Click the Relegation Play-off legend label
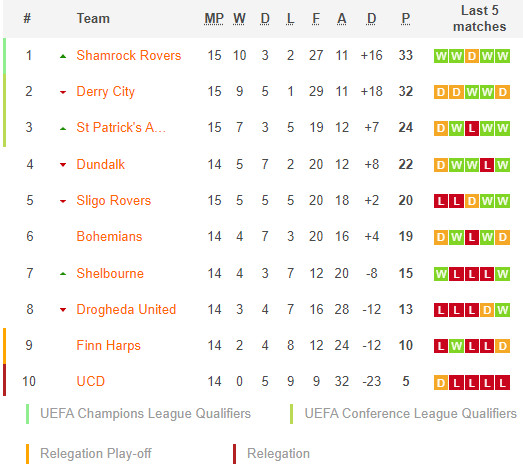This screenshot has height=469, width=523. coord(96,454)
